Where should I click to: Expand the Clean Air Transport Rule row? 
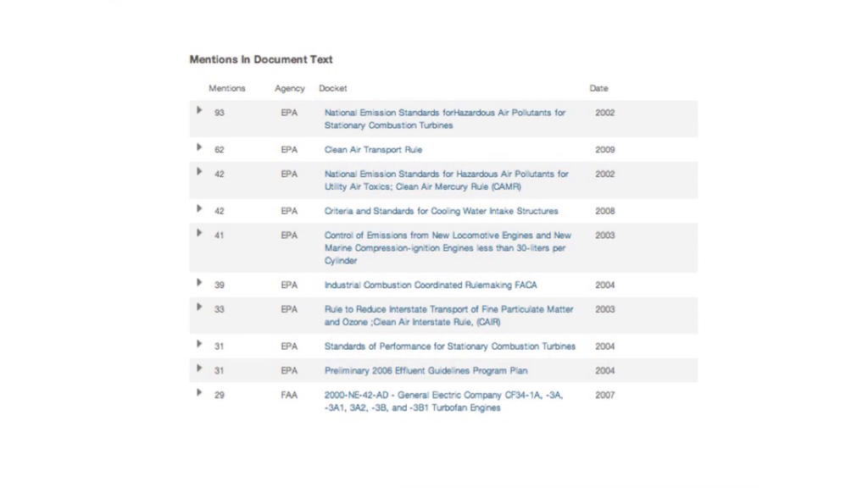199,147
